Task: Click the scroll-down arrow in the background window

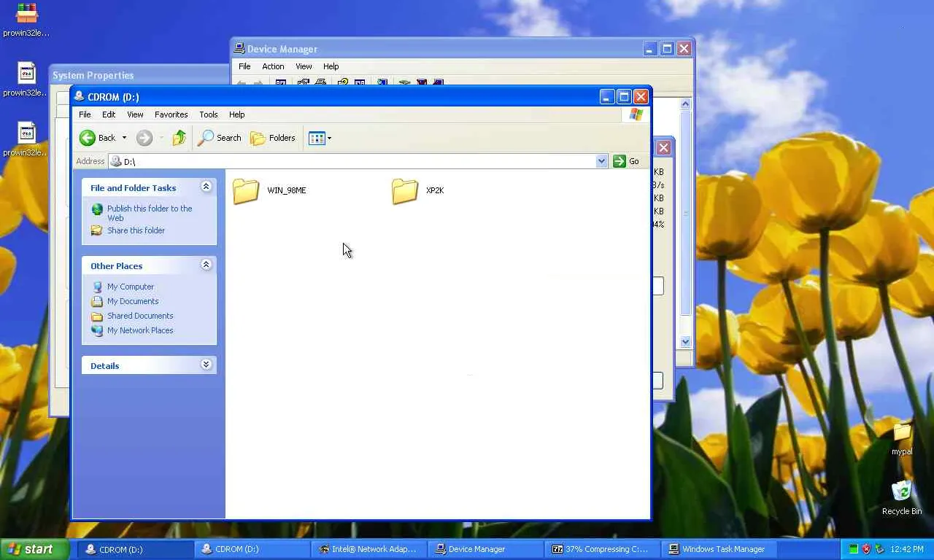Action: tap(685, 341)
